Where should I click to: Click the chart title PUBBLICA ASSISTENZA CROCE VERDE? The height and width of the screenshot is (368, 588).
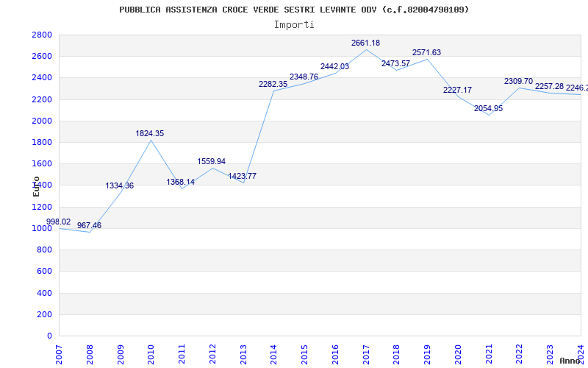pos(294,10)
